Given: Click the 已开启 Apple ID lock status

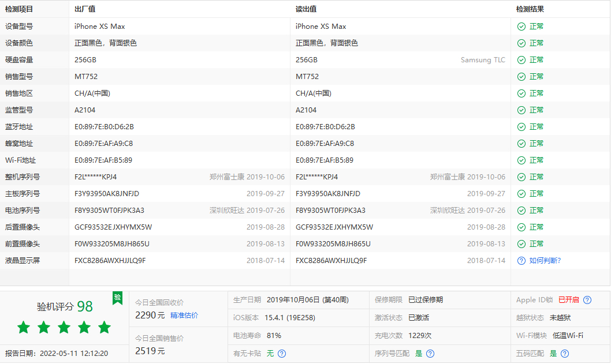Looking at the screenshot, I should 569,300.
